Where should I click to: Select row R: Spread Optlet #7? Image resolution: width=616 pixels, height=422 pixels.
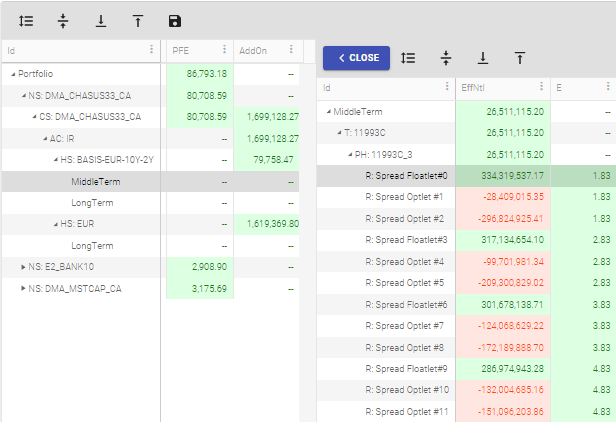466,326
